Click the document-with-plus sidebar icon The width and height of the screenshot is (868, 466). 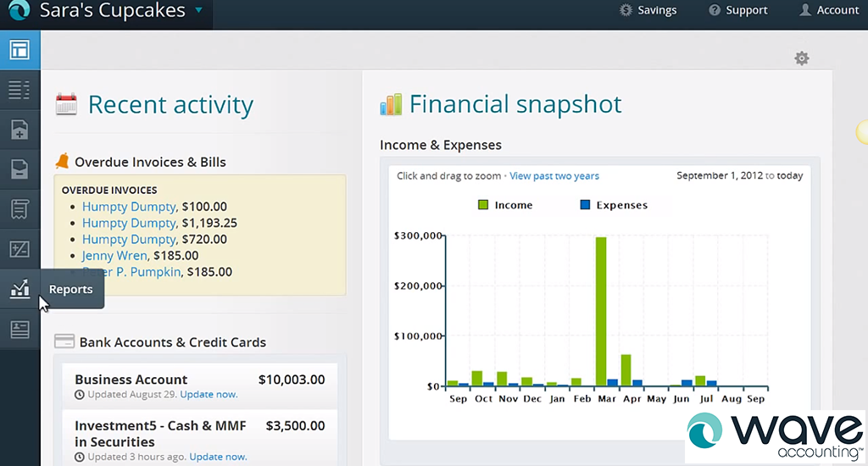click(x=19, y=130)
